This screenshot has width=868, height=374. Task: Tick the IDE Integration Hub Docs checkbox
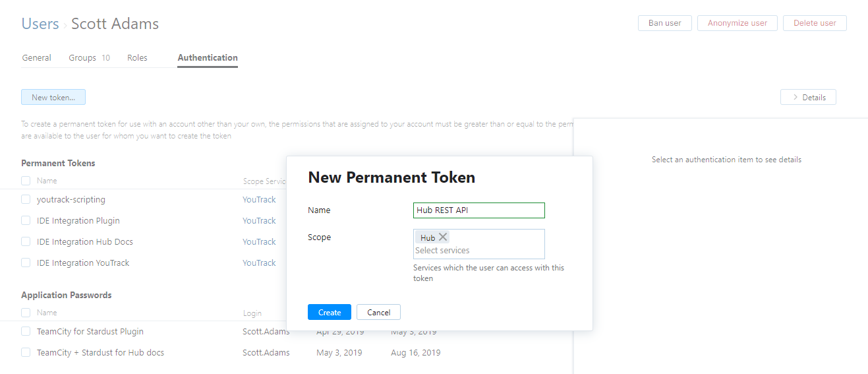pyautogui.click(x=26, y=241)
